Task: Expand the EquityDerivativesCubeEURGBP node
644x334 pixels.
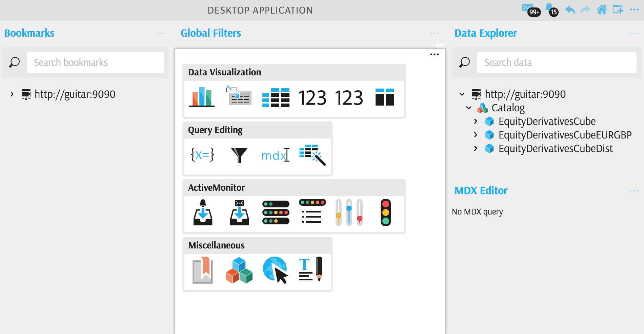Action: point(476,135)
